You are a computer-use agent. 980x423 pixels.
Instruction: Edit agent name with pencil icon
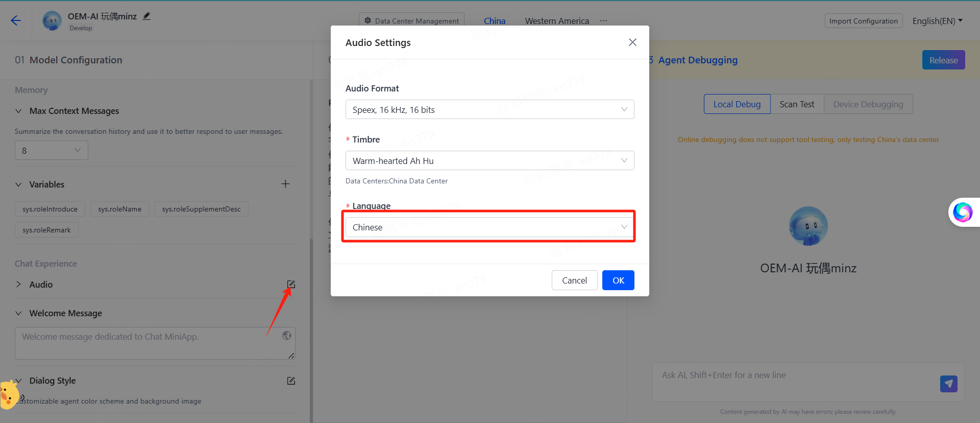(x=146, y=16)
